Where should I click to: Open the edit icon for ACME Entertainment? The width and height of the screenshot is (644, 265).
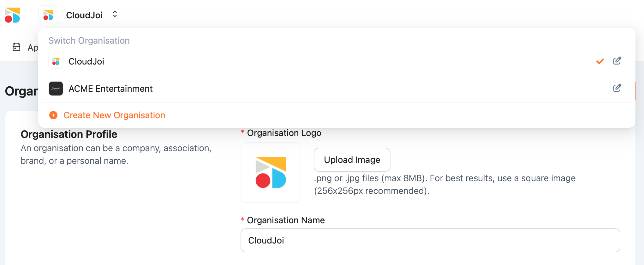coord(617,88)
